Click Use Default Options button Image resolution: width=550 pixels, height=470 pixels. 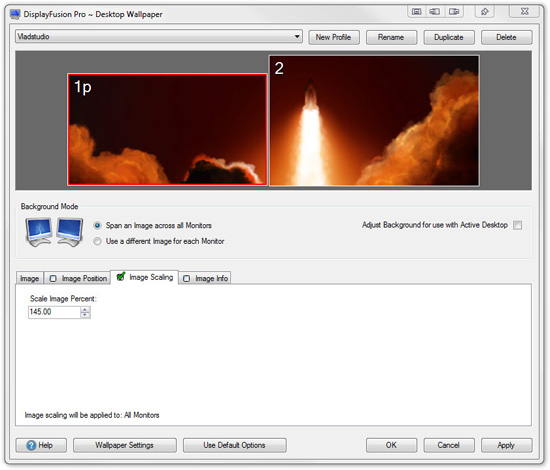(x=234, y=445)
